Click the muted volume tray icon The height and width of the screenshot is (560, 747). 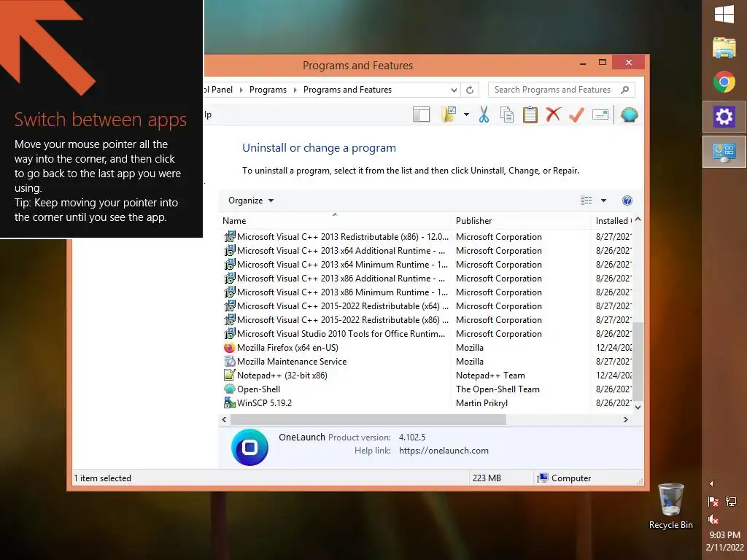click(x=713, y=519)
